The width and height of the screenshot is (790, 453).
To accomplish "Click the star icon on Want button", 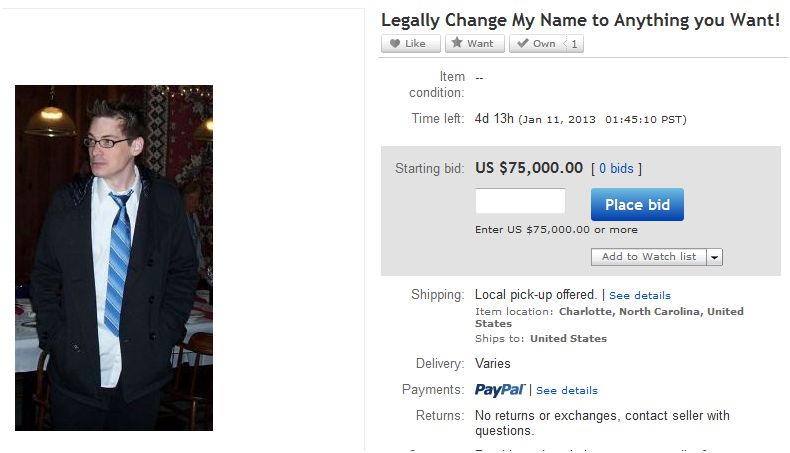I will [x=456, y=43].
